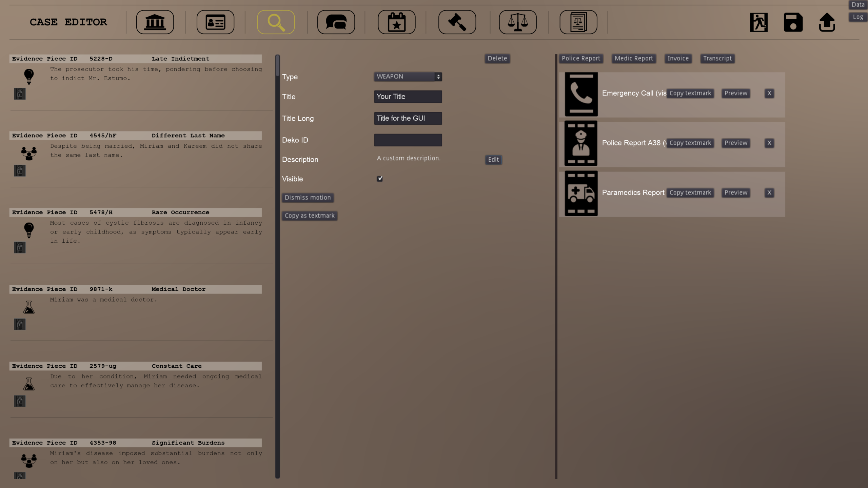This screenshot has width=868, height=488.
Task: Remove Police Report A38 with X
Action: 769,143
